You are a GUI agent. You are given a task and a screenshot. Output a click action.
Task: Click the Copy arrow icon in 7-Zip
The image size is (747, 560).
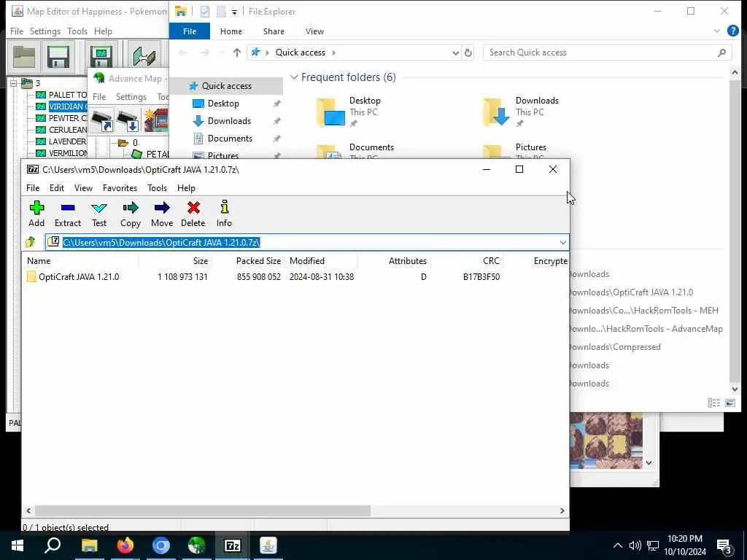tap(130, 214)
